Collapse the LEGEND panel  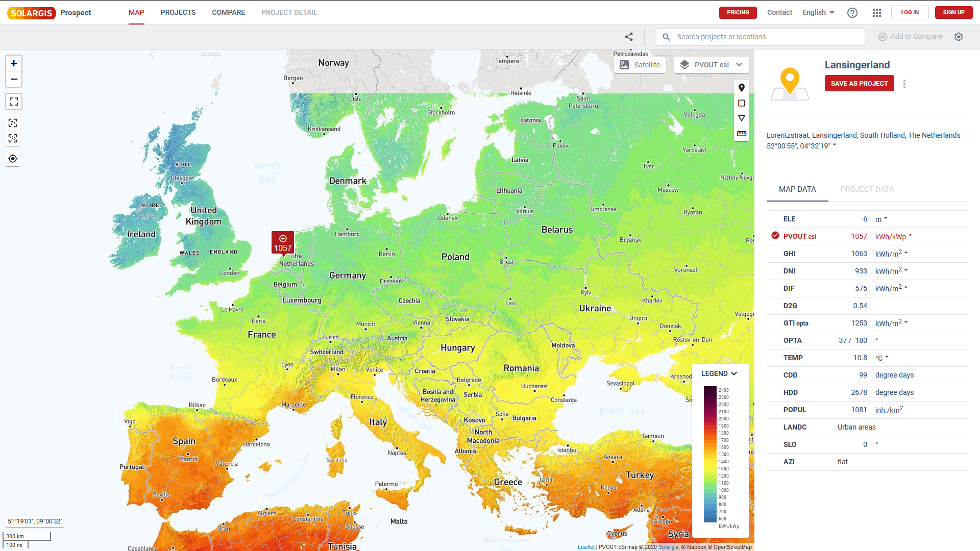[x=719, y=373]
